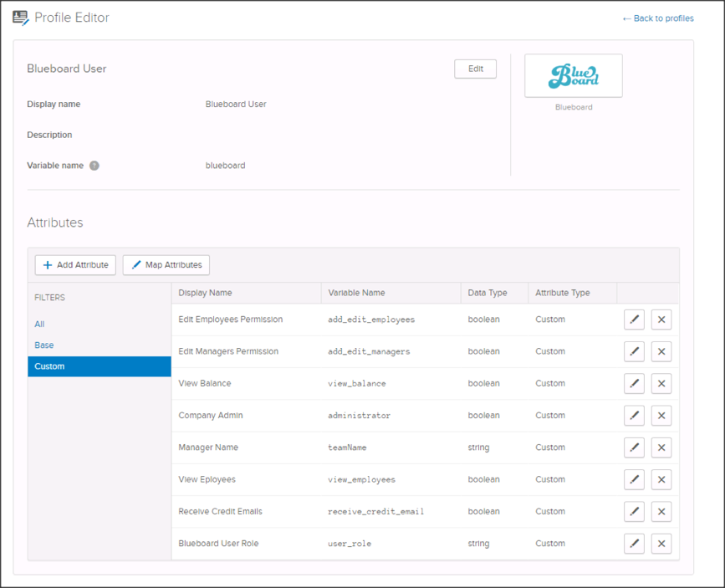Image resolution: width=725 pixels, height=588 pixels.
Task: Open Map Attributes
Action: click(166, 265)
